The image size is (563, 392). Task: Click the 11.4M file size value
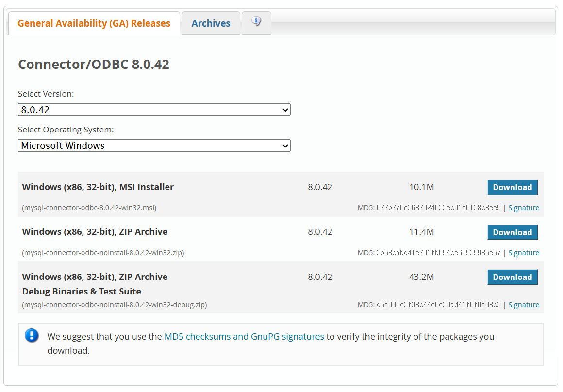point(422,232)
